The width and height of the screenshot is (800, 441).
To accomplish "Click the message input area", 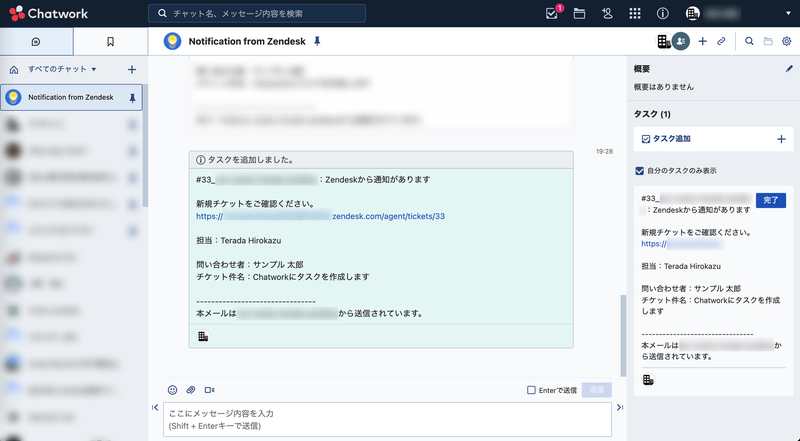I will [x=387, y=420].
